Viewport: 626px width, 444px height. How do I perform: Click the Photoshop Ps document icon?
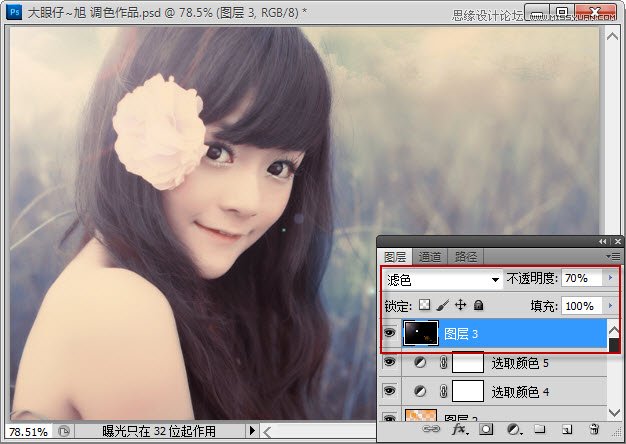click(14, 12)
